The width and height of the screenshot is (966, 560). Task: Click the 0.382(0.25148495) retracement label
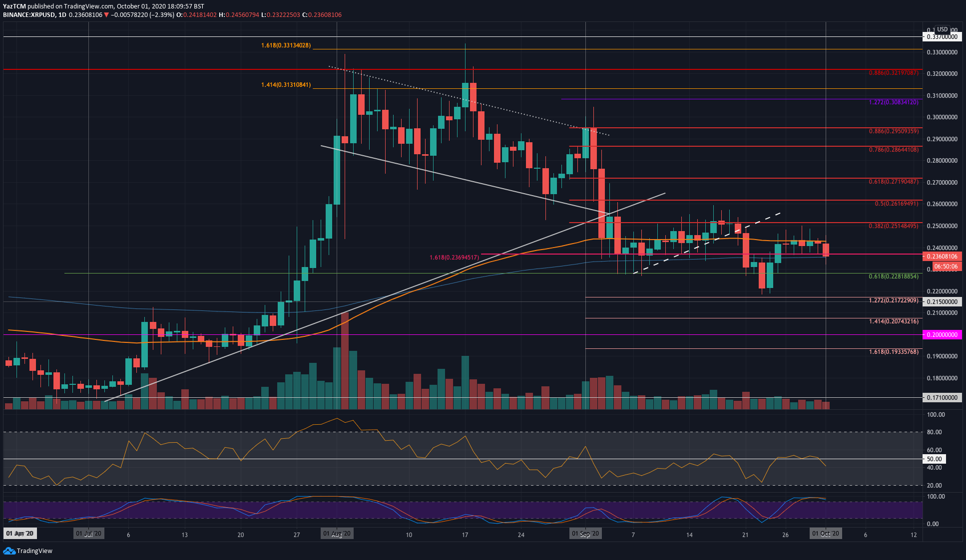tap(894, 226)
